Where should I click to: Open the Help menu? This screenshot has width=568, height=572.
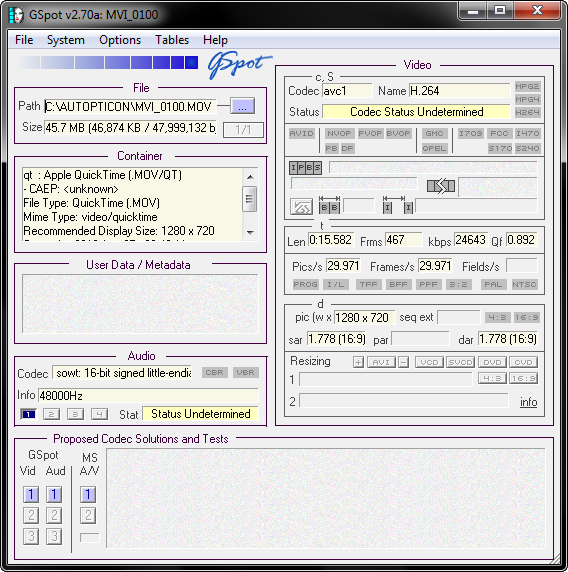coord(215,40)
